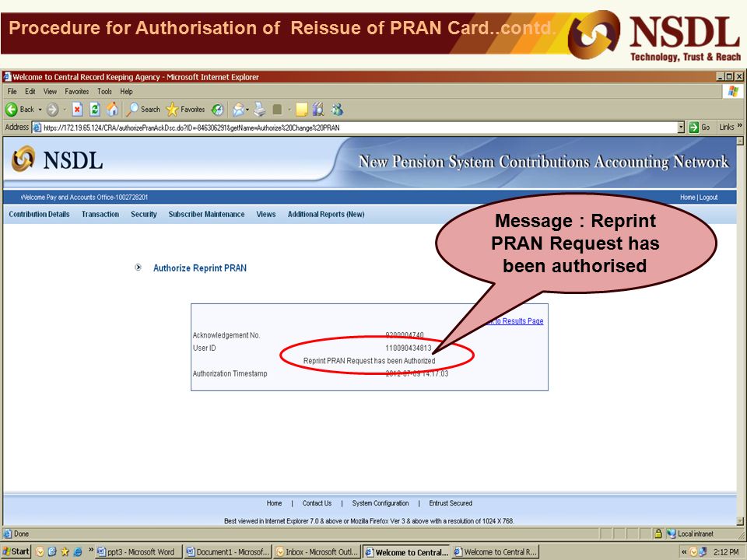Click footer Entrust Secured link
The height and width of the screenshot is (560, 747).
[451, 503]
